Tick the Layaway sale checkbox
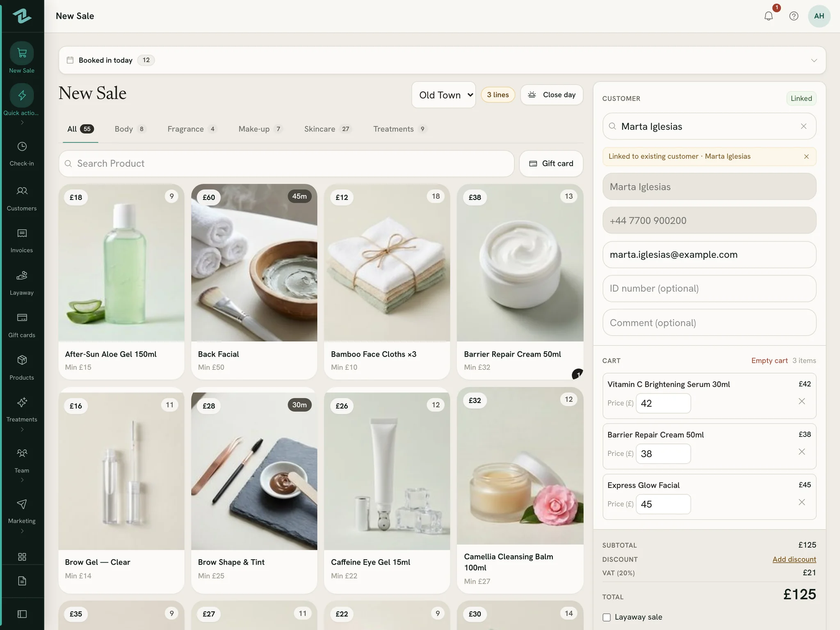The image size is (840, 630). 607,617
